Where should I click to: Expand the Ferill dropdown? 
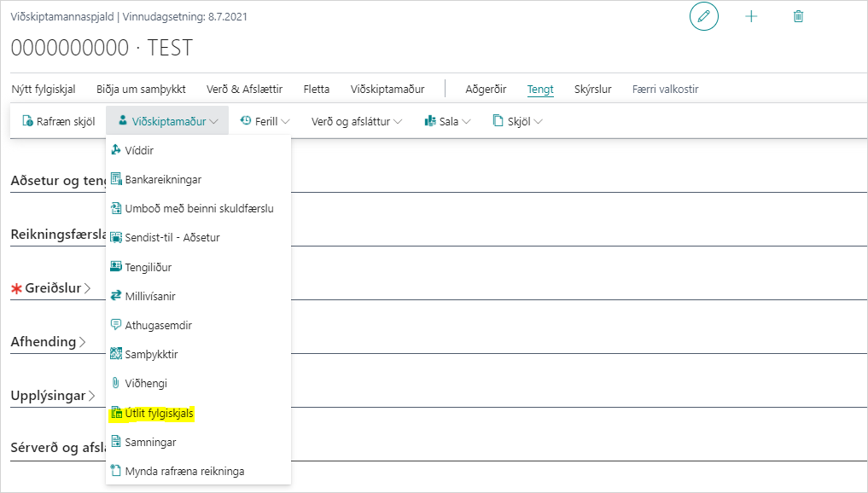(x=265, y=121)
